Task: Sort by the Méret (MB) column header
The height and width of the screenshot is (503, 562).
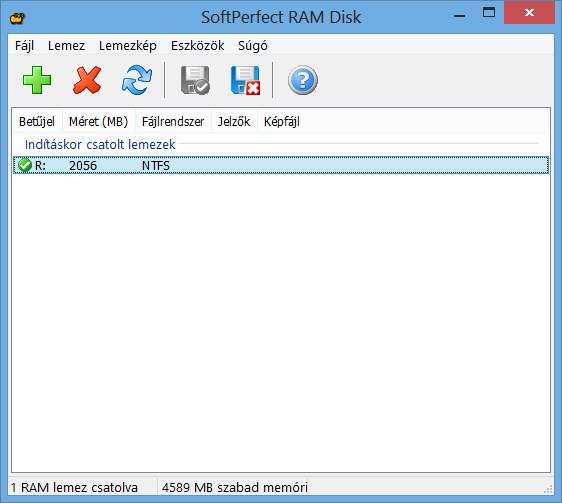Action: [x=99, y=122]
